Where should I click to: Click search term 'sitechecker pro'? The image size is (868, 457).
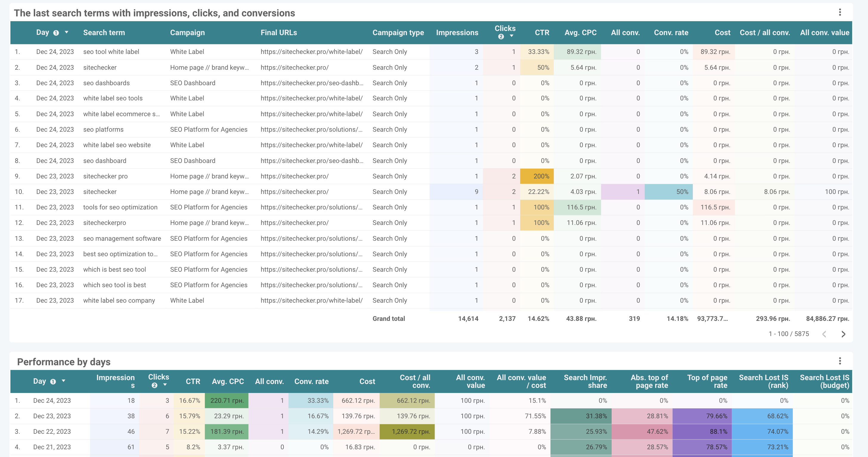point(106,176)
